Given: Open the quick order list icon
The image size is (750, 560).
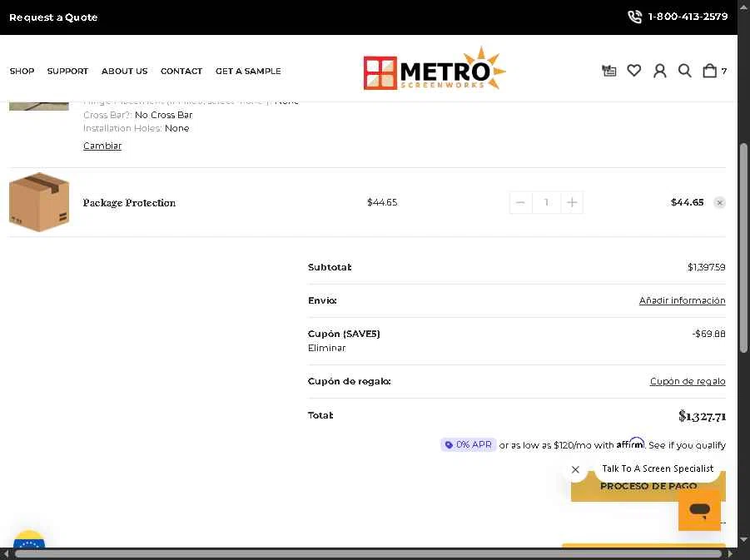Looking at the screenshot, I should 608,71.
